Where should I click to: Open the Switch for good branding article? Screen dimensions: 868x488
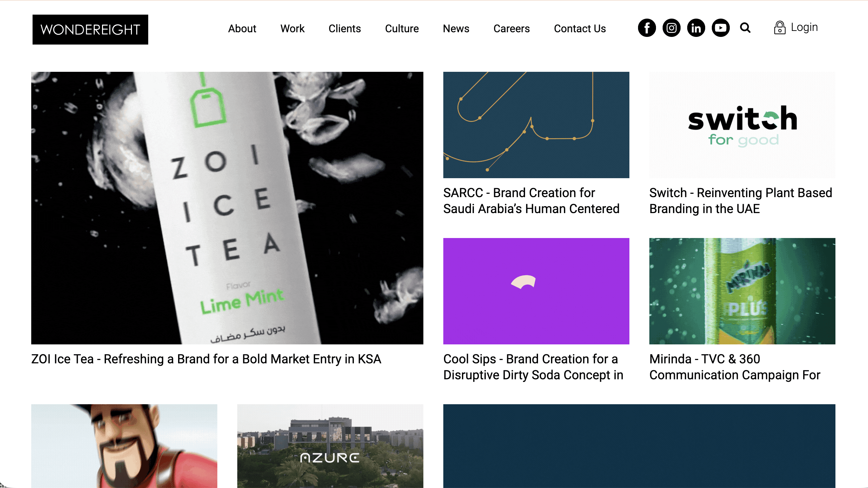741,125
